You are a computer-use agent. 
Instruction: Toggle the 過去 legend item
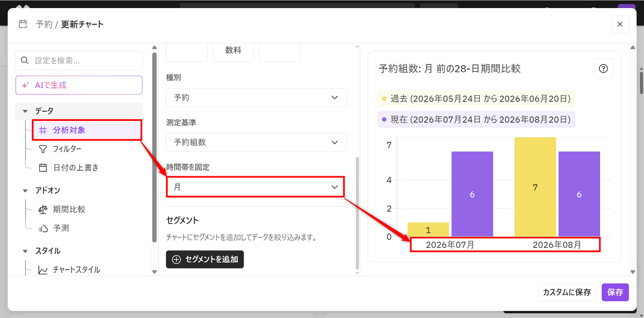click(477, 99)
